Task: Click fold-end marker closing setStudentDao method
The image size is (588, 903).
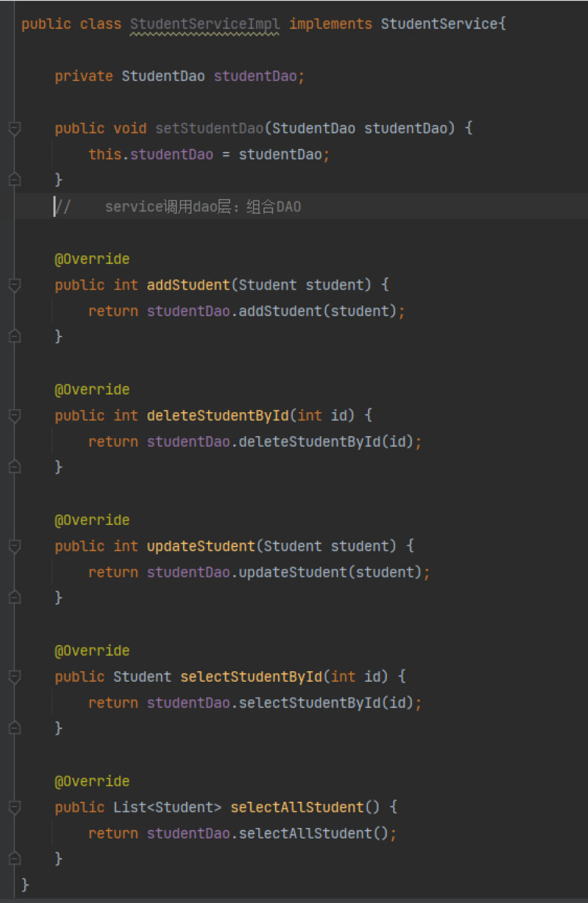Action: [x=15, y=179]
